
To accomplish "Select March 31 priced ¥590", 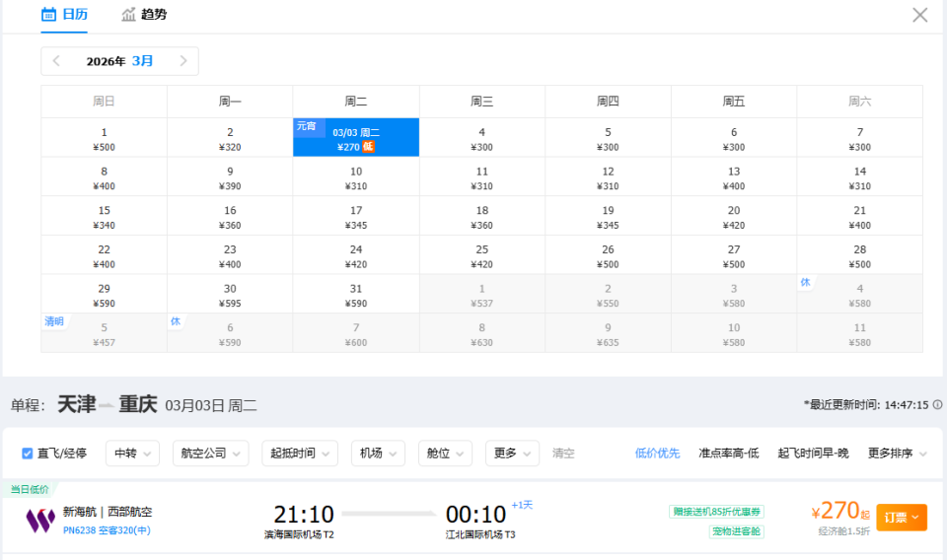I will point(356,295).
